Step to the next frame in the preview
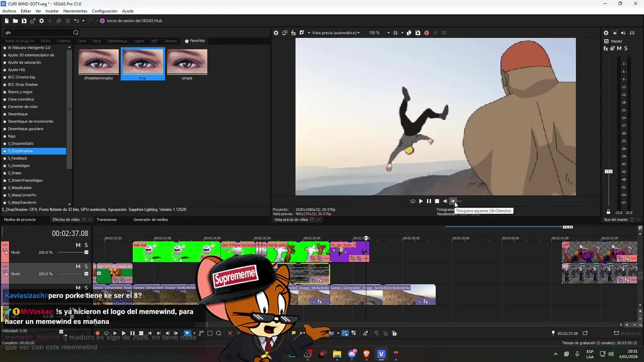The width and height of the screenshot is (644, 362). [453, 201]
